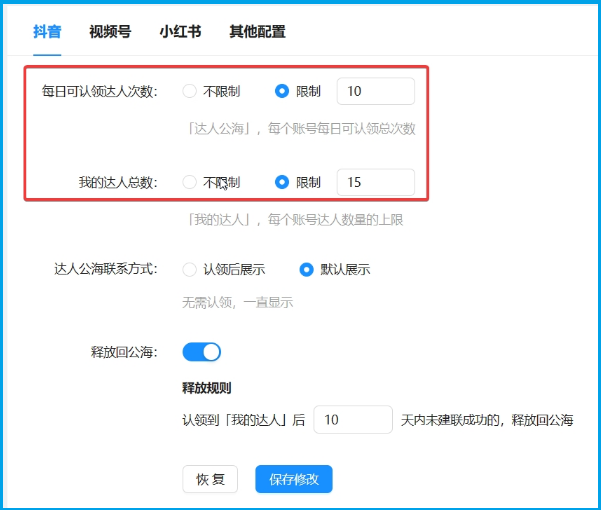
Task: Click the hint 每个账号每日可认领总次数
Action: point(342,128)
